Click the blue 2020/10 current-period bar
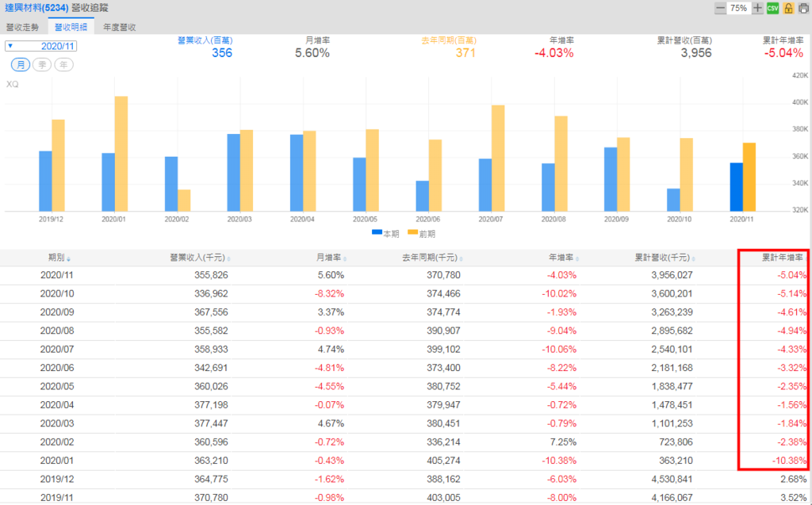The width and height of the screenshot is (812, 505). tap(673, 200)
